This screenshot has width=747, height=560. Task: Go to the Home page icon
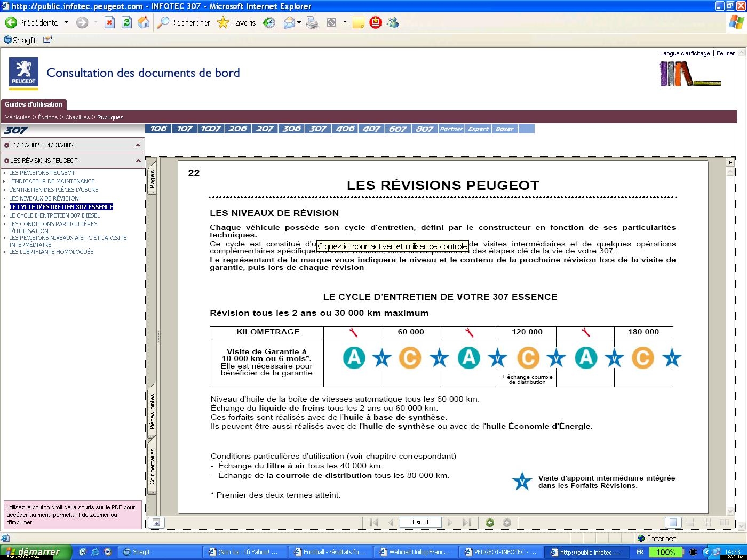pyautogui.click(x=144, y=22)
